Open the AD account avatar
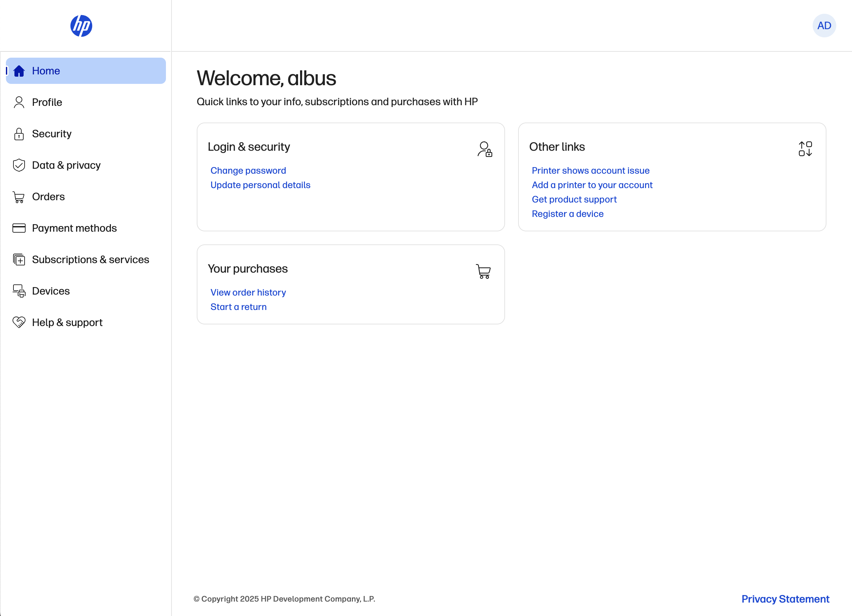This screenshot has height=616, width=852. click(x=824, y=26)
